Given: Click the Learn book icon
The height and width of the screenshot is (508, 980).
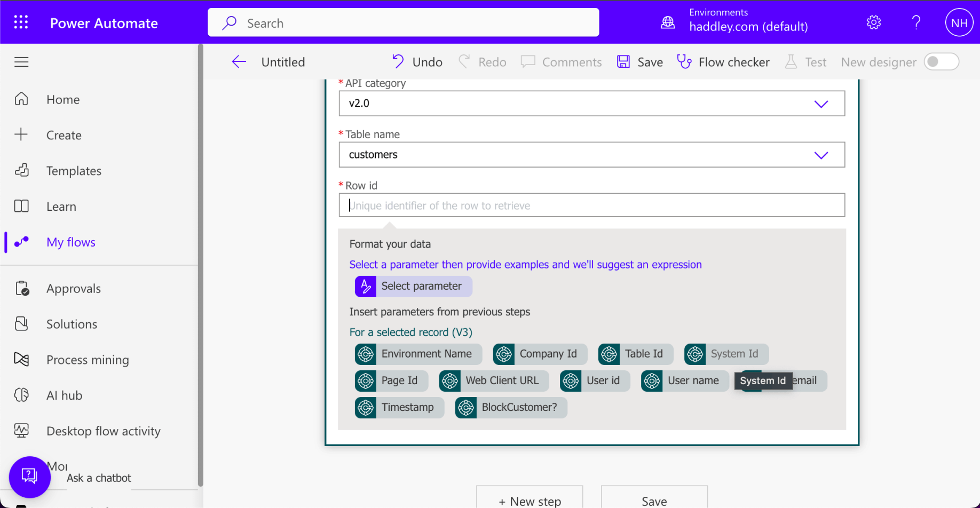Looking at the screenshot, I should coord(21,206).
